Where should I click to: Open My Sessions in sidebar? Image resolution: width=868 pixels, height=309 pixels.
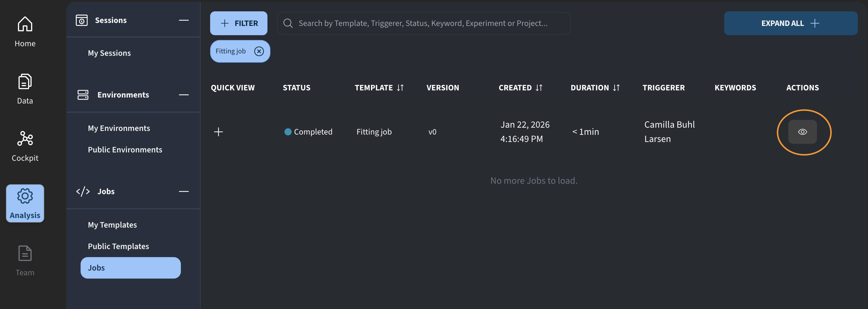[109, 53]
